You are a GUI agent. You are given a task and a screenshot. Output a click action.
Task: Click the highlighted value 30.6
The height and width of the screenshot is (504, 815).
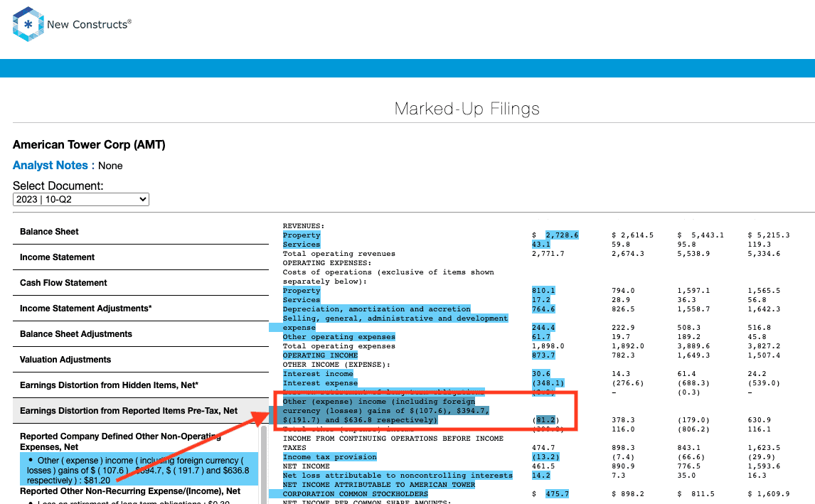click(540, 374)
